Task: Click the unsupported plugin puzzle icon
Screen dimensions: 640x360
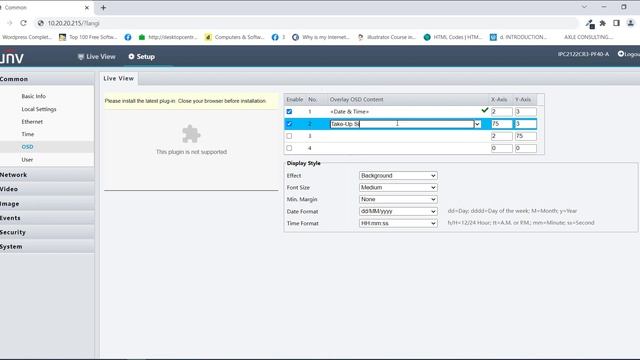Action: pos(191,134)
